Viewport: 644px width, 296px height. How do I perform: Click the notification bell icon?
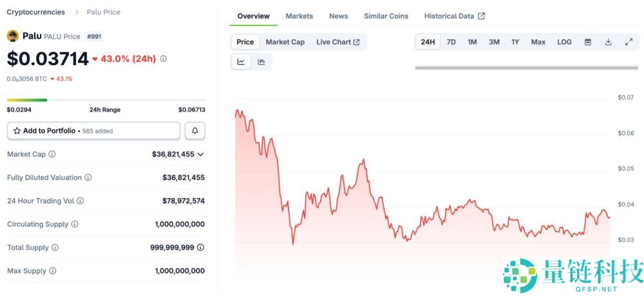click(x=195, y=131)
